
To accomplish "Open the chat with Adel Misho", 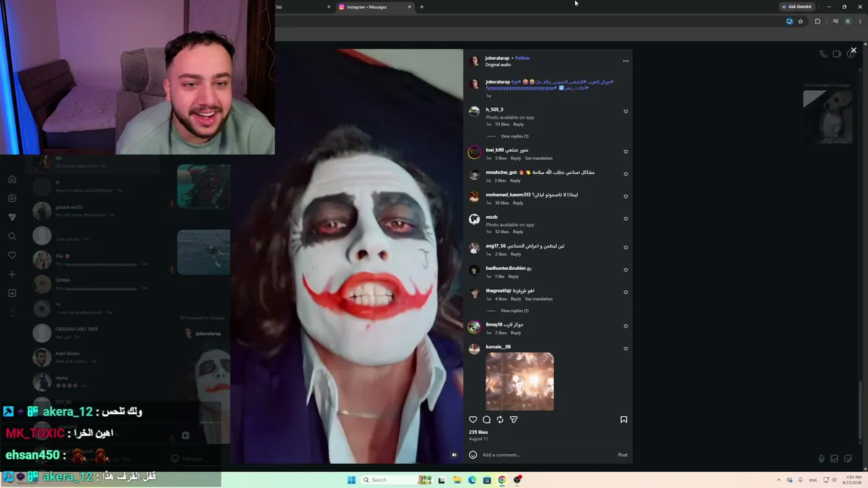I will pos(95,357).
